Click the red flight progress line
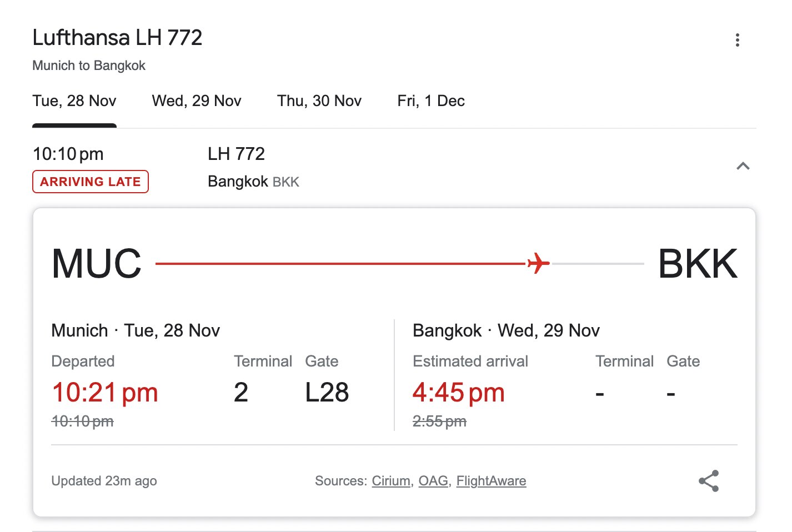 [339, 264]
